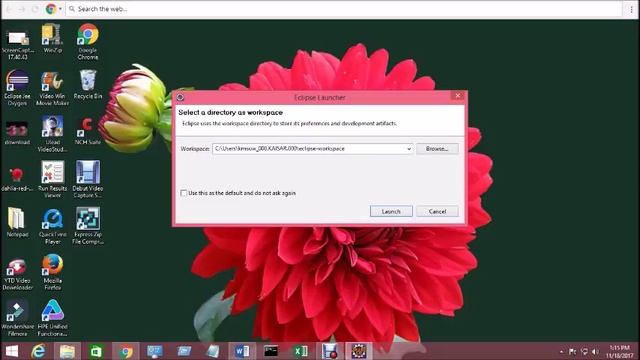The image size is (640, 360).
Task: Click Cancel in the Eclipse Launcher dialog
Action: pos(437,211)
